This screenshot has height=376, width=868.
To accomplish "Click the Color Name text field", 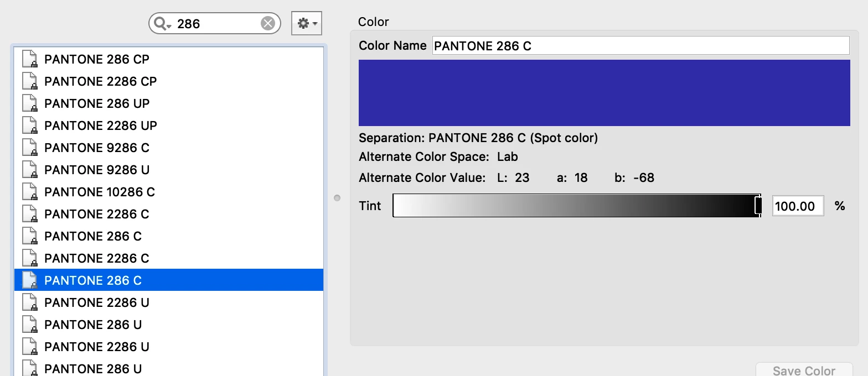I will (640, 45).
